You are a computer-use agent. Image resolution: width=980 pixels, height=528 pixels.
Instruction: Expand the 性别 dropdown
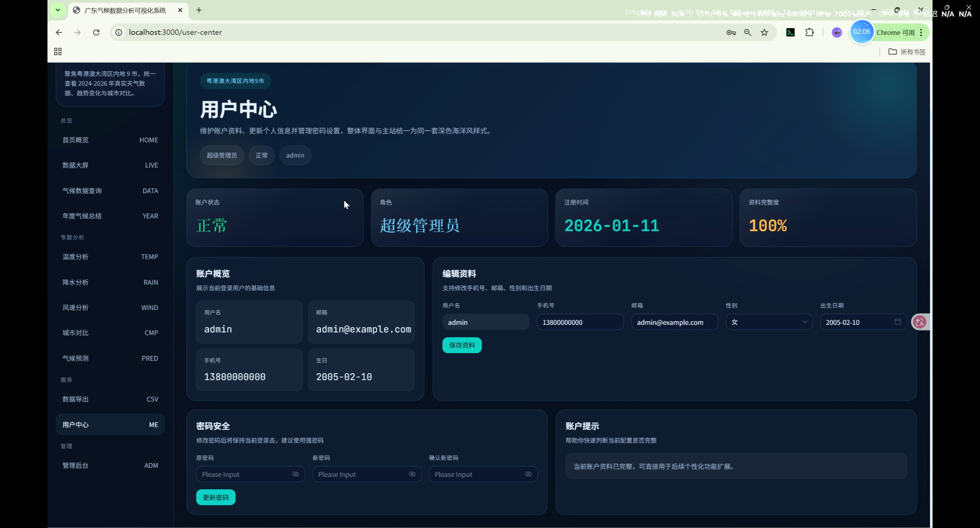(x=769, y=322)
